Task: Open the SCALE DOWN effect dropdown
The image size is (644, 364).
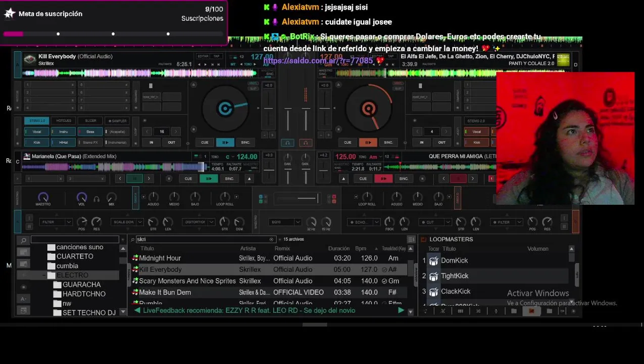Action: pos(140,222)
